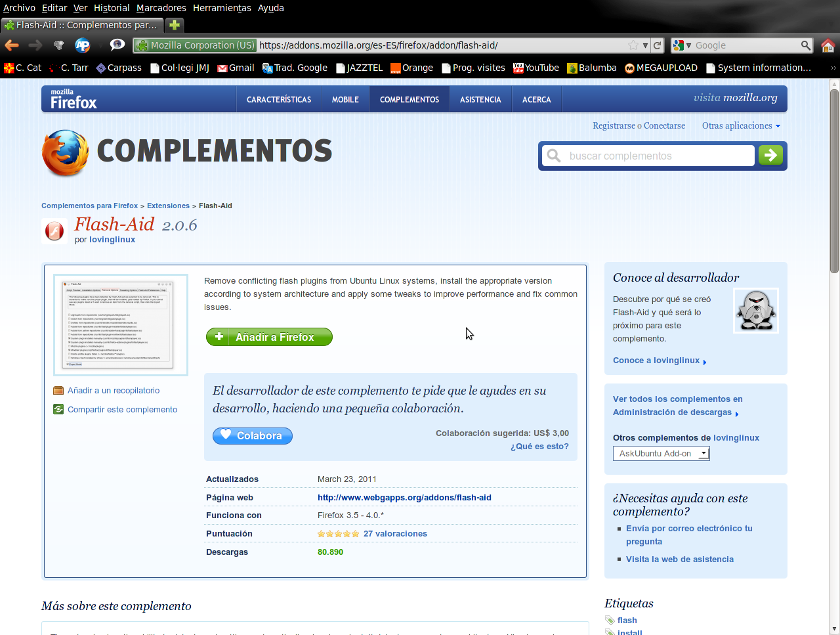Image resolution: width=840 pixels, height=635 pixels.
Task: Open the Historial menu
Action: click(112, 8)
